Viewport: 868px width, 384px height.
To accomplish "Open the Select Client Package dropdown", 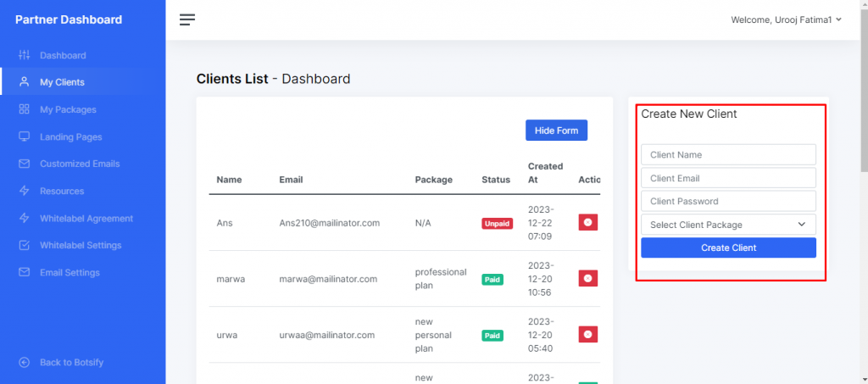I will pos(728,225).
